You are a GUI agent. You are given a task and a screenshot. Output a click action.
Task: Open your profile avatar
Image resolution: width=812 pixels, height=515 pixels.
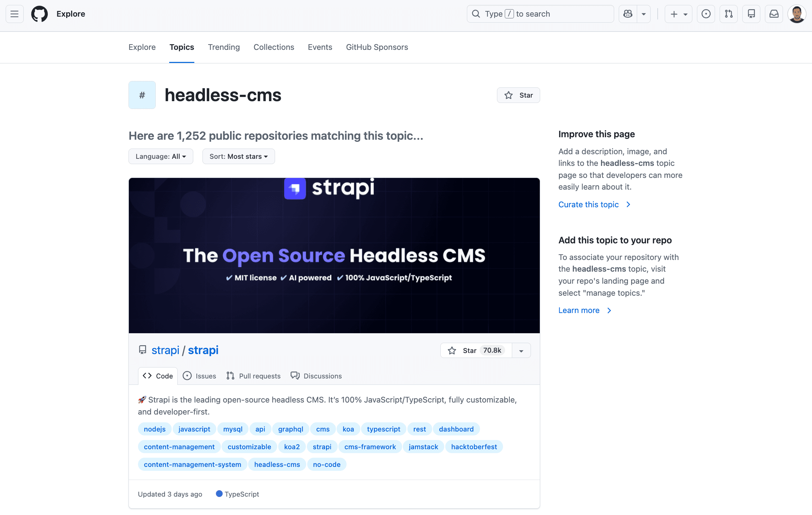(x=797, y=14)
